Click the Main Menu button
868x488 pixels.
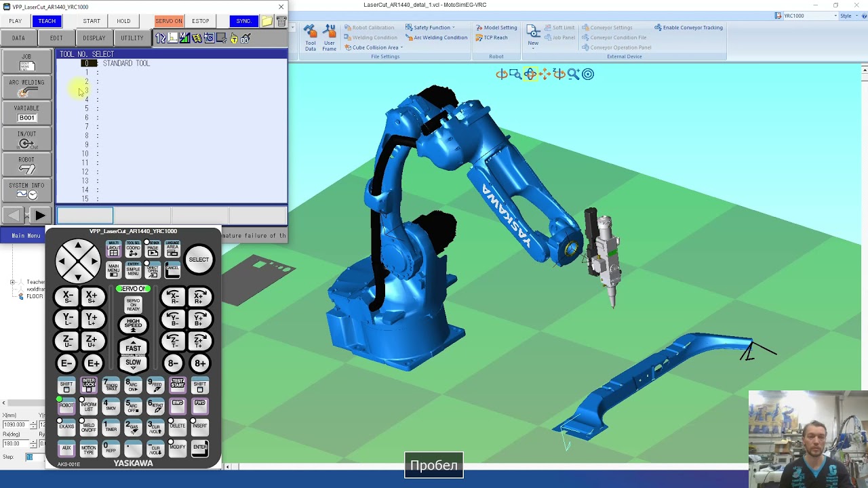pyautogui.click(x=26, y=236)
